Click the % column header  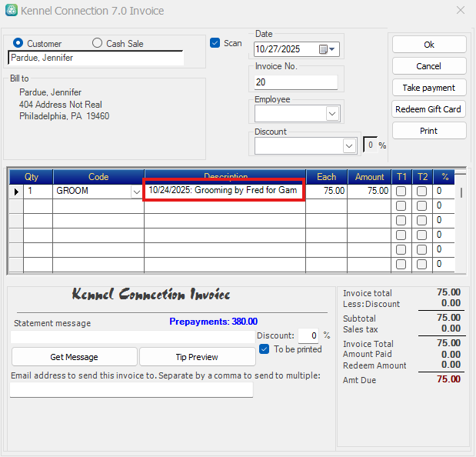pyautogui.click(x=445, y=177)
